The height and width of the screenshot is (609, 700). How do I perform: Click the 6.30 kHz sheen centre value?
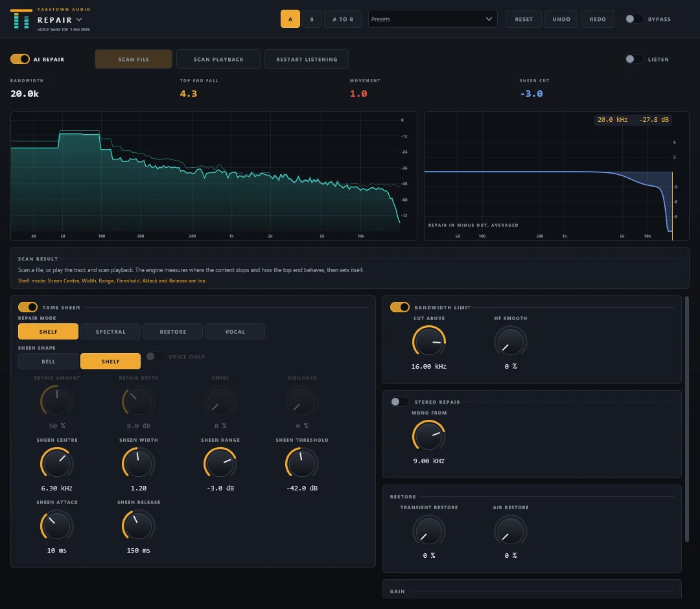click(56, 488)
